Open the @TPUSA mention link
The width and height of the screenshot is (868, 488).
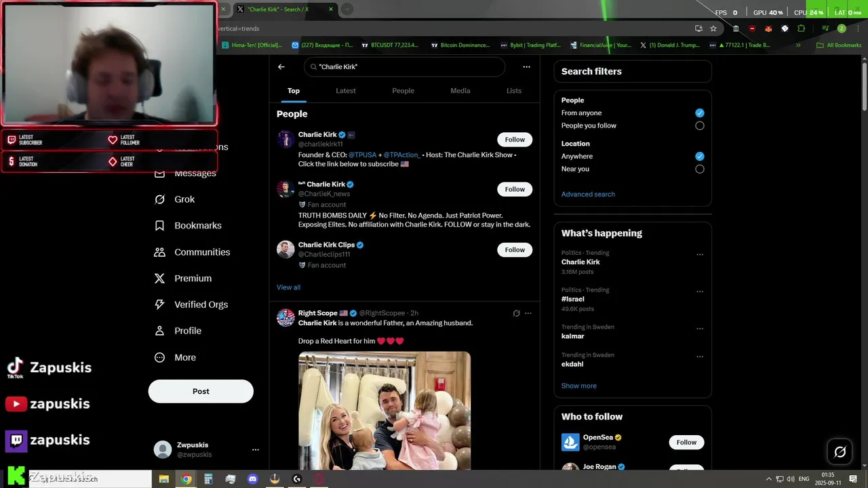click(x=362, y=155)
